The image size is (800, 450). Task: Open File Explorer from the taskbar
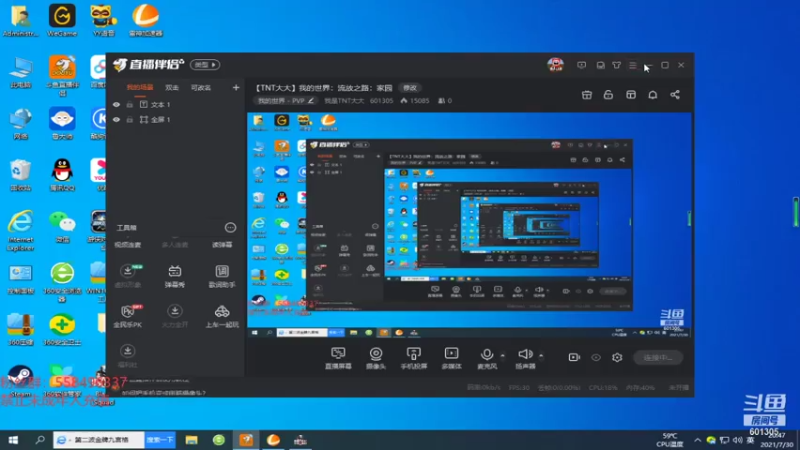pyautogui.click(x=191, y=440)
